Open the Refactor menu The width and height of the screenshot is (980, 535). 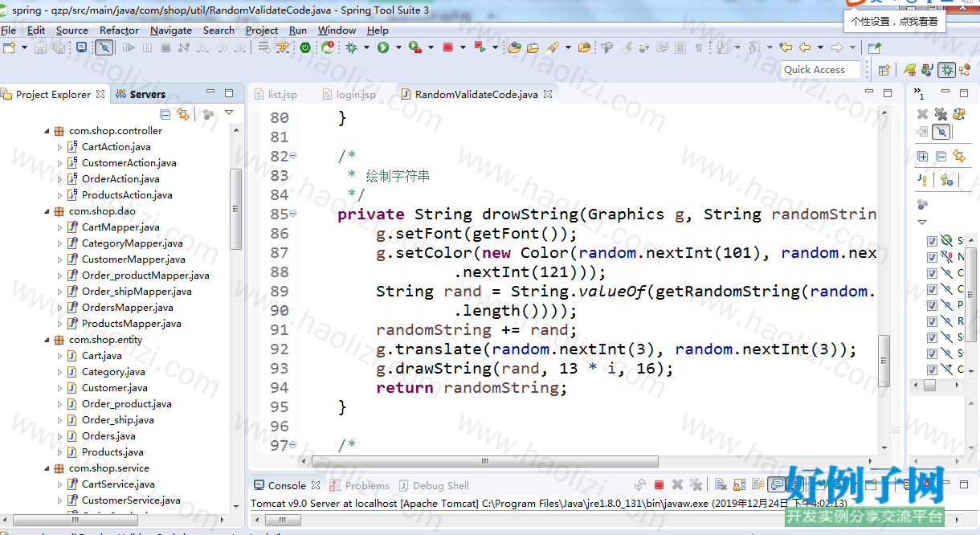point(119,30)
